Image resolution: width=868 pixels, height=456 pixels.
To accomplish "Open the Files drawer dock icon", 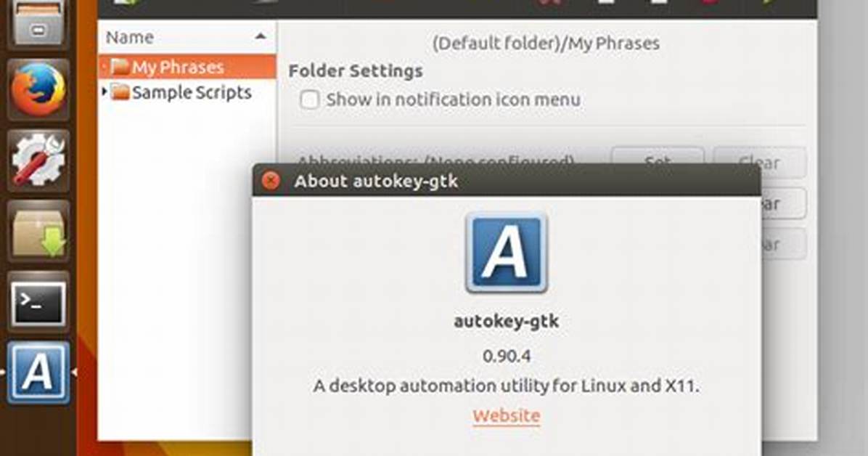I will tap(38, 23).
